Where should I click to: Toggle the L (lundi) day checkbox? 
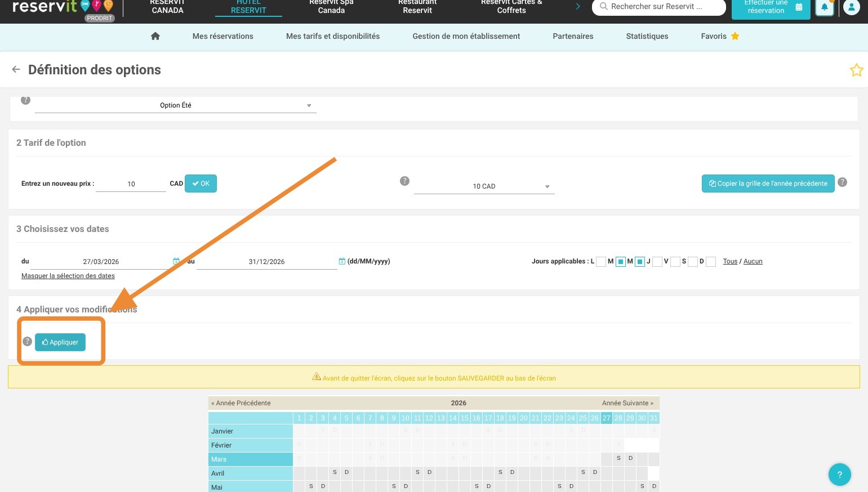(601, 261)
